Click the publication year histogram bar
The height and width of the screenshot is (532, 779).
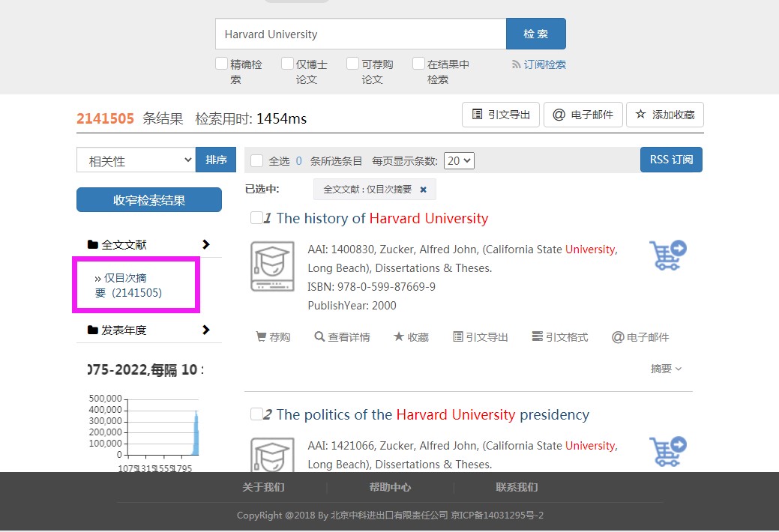coord(196,433)
